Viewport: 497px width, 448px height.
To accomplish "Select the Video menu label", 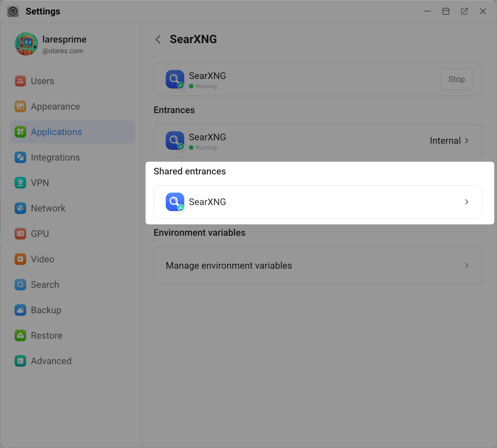I will coord(43,259).
